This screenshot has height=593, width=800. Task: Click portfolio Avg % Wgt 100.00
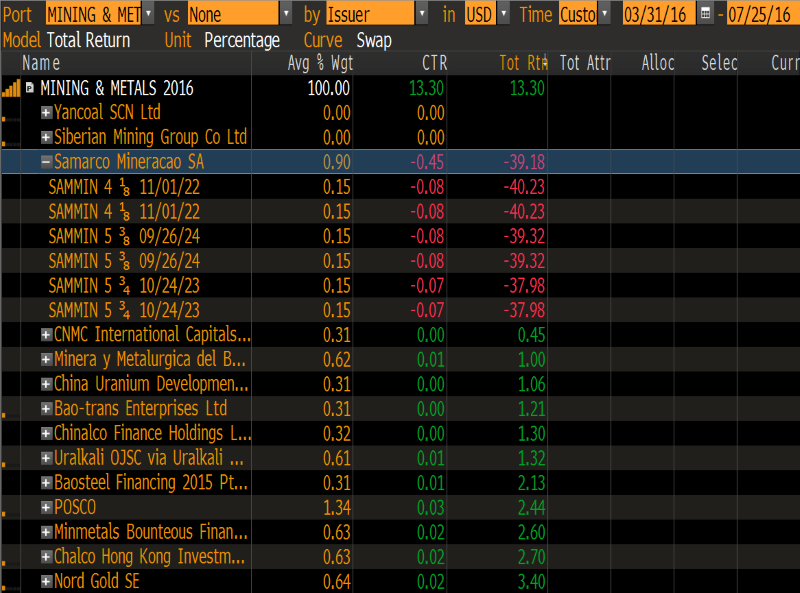click(329, 88)
